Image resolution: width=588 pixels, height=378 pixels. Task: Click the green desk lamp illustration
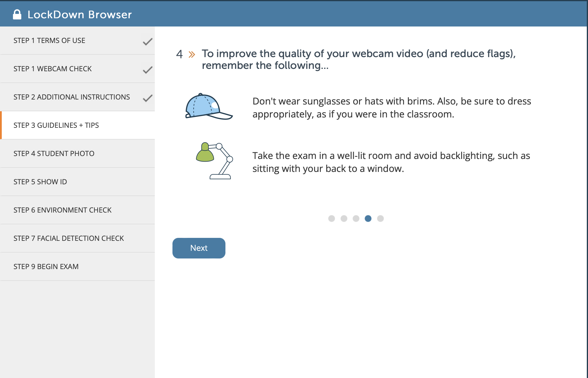(x=215, y=161)
